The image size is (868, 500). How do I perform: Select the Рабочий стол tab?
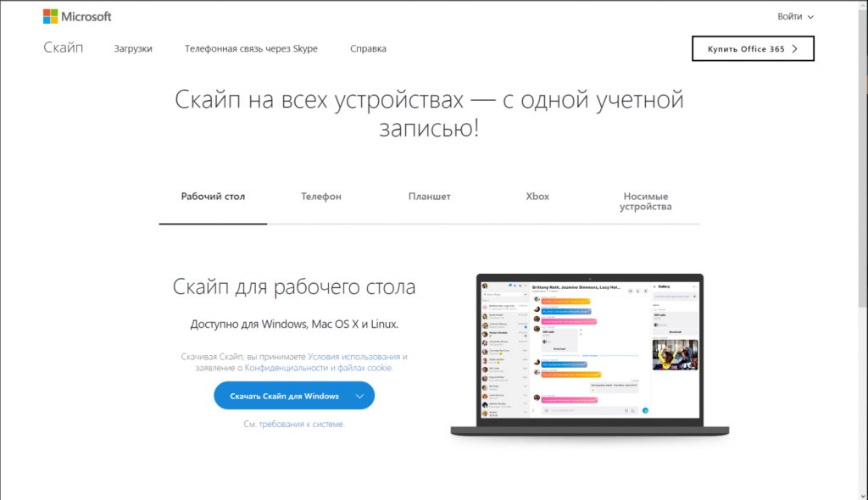point(213,197)
